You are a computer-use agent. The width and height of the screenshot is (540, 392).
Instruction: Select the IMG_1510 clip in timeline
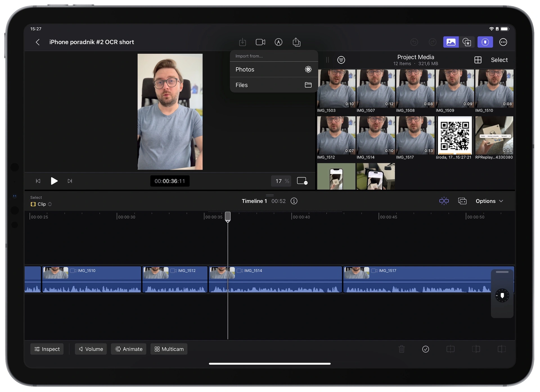click(92, 279)
